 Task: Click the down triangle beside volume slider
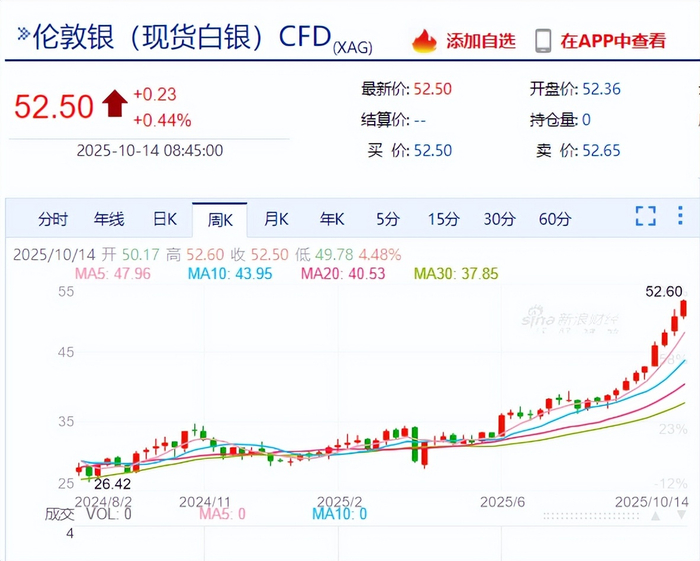pyautogui.click(x=681, y=515)
